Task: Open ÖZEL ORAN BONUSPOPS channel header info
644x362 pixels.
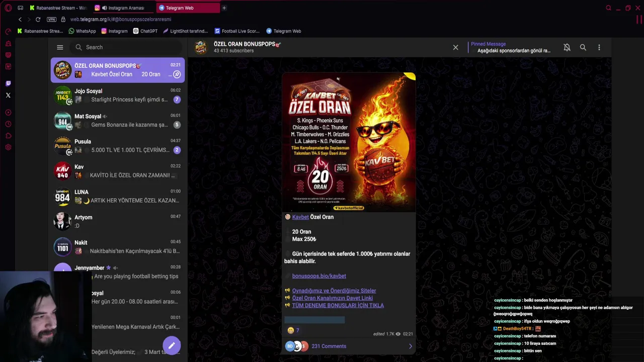Action: pyautogui.click(x=247, y=47)
